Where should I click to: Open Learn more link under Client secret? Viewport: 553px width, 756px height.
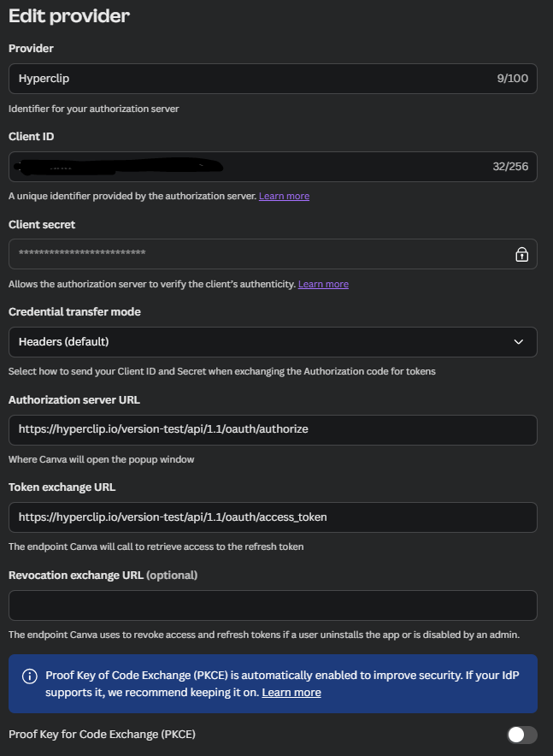pos(323,284)
